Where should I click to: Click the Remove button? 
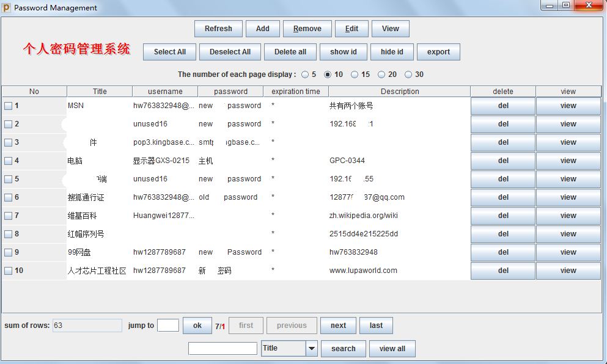[x=307, y=29]
